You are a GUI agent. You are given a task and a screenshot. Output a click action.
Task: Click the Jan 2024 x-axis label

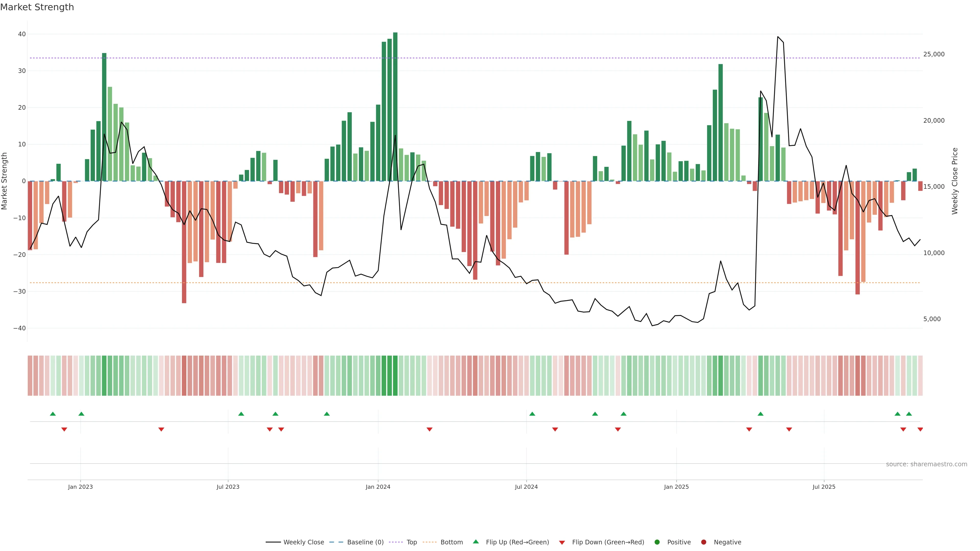[378, 487]
